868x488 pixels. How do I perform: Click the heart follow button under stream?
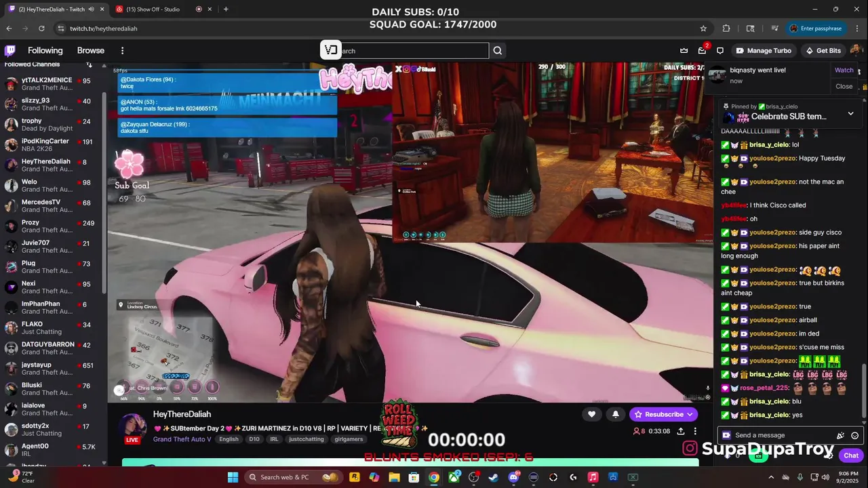(591, 414)
